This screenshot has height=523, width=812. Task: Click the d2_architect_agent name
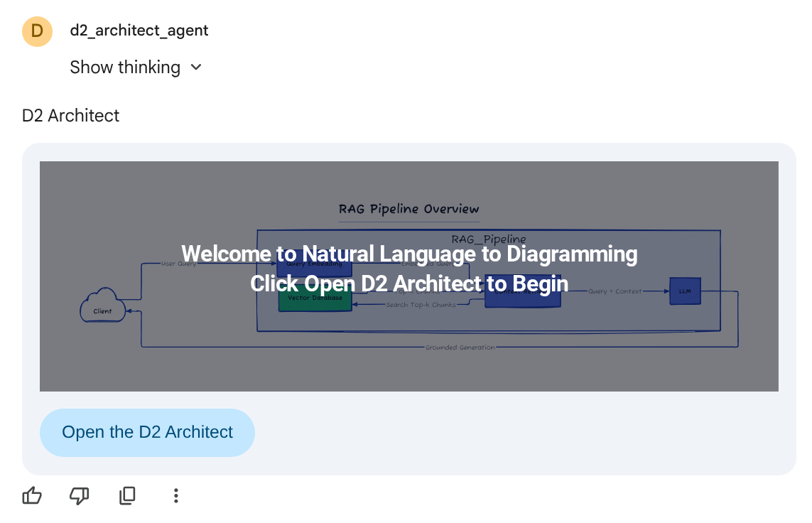(x=139, y=31)
